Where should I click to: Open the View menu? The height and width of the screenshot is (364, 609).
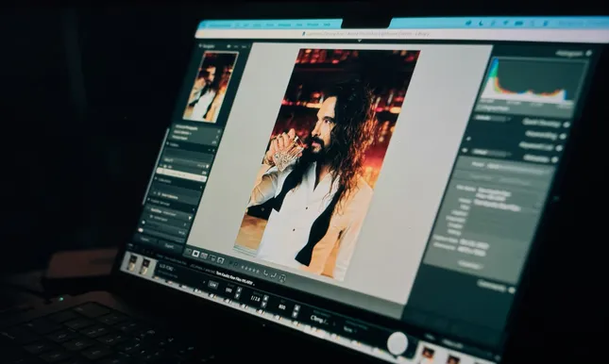tap(299, 25)
